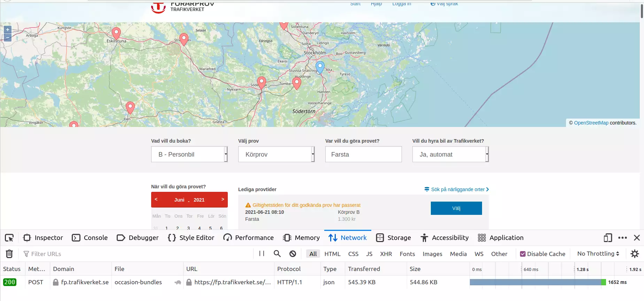Click Sök på närliggande orter link
The width and height of the screenshot is (644, 301).
click(457, 189)
